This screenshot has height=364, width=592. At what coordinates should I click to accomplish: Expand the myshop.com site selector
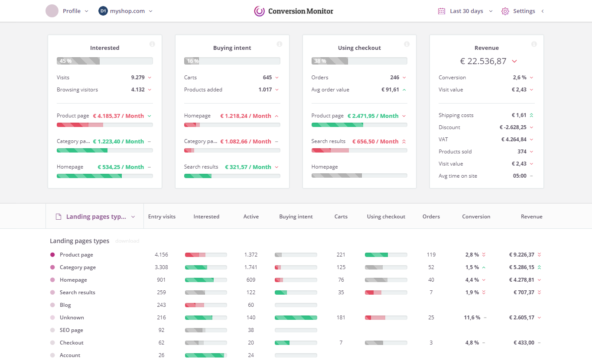click(x=126, y=11)
